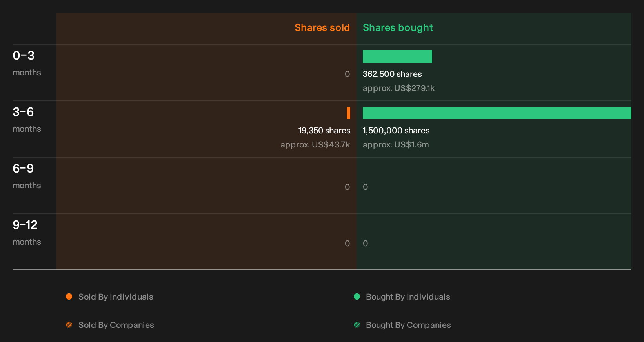Select the 0-3 months green bought bar

pyautogui.click(x=397, y=56)
